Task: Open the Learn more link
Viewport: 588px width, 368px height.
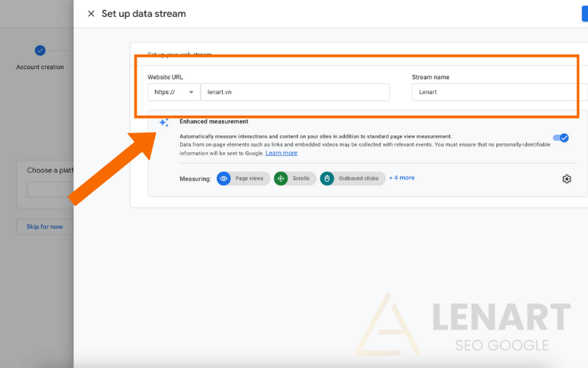Action: [x=282, y=153]
